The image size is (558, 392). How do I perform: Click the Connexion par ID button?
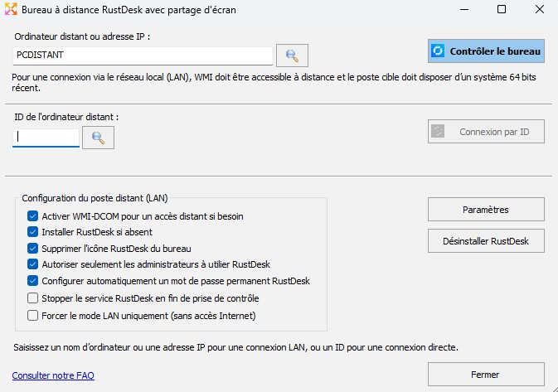(486, 131)
